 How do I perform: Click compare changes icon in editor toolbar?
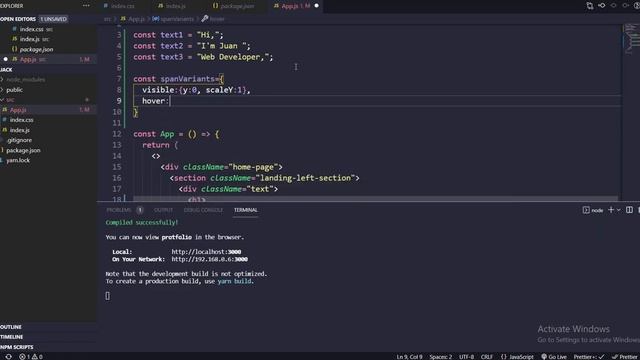tap(590, 6)
